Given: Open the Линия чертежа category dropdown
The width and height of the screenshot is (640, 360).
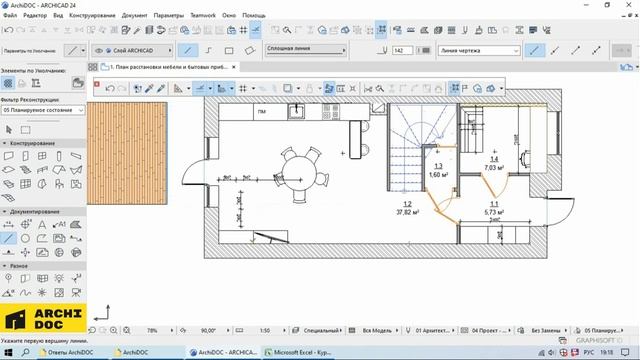Looking at the screenshot, I should point(479,51).
